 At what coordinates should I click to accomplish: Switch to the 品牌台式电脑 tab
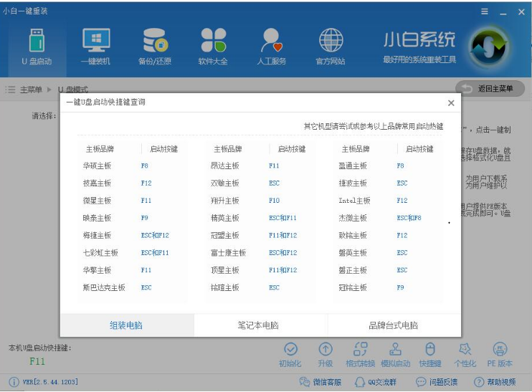coord(394,325)
